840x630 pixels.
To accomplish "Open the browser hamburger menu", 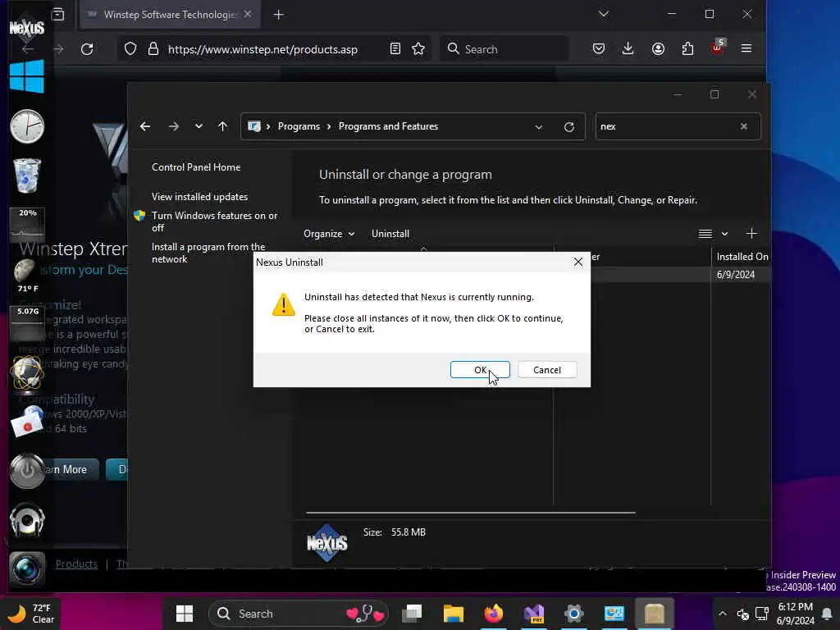I will point(746,48).
